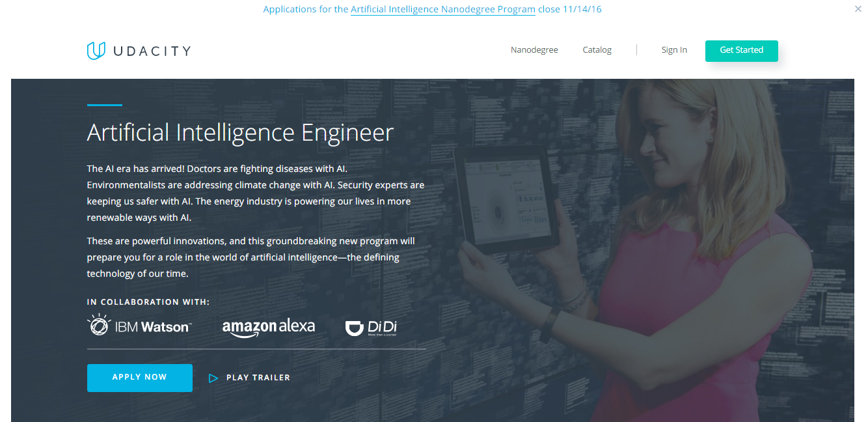868x422 pixels.
Task: Click the APPLY NOW button
Action: pos(140,378)
